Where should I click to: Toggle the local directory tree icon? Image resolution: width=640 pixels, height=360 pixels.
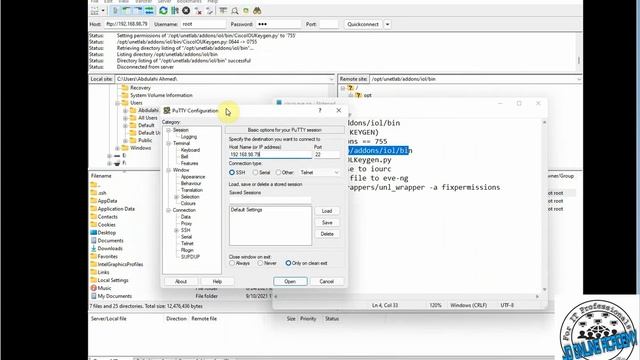pos(127,11)
